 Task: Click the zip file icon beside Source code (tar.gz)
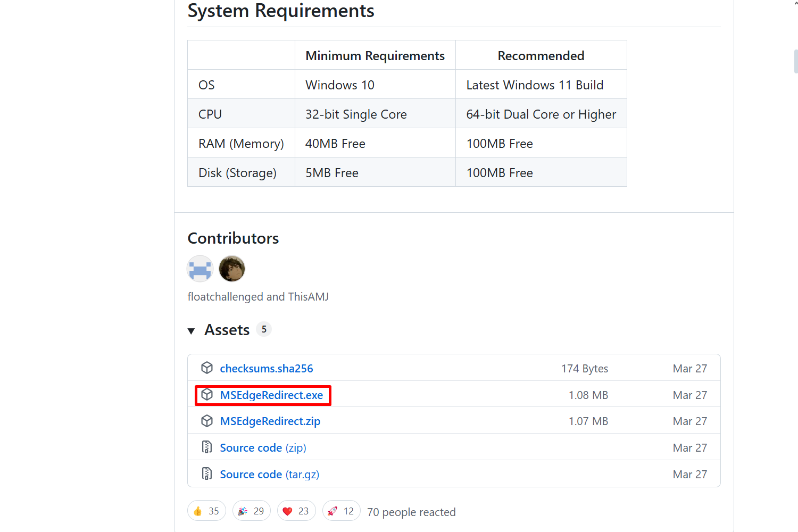pyautogui.click(x=207, y=474)
